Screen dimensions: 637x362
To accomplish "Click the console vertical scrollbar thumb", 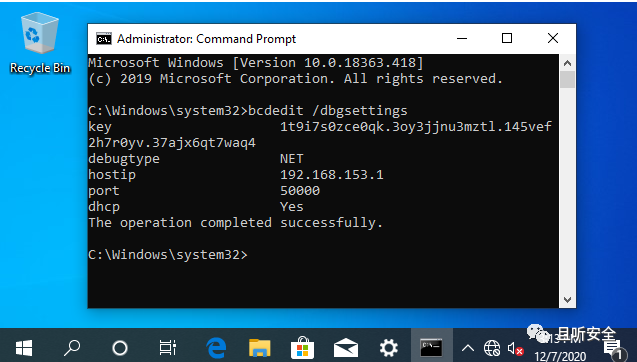I will 568,80.
